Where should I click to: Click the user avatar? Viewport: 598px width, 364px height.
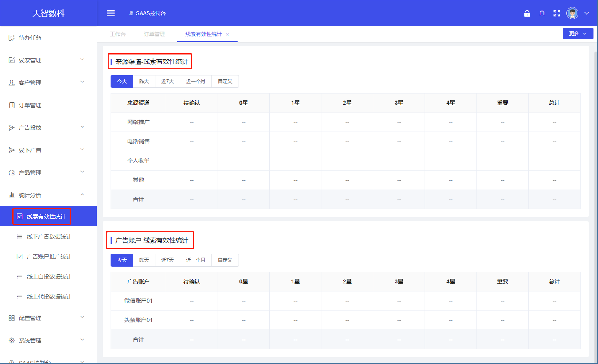[573, 13]
